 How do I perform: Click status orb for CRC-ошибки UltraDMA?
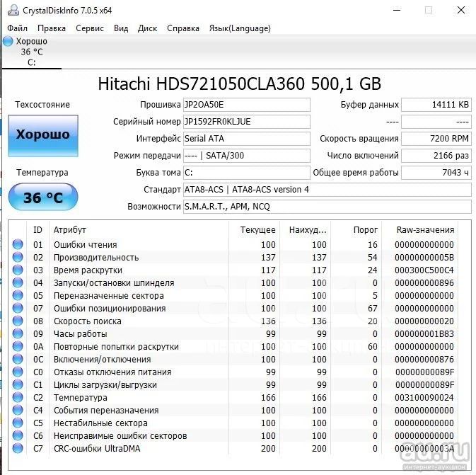point(18,449)
